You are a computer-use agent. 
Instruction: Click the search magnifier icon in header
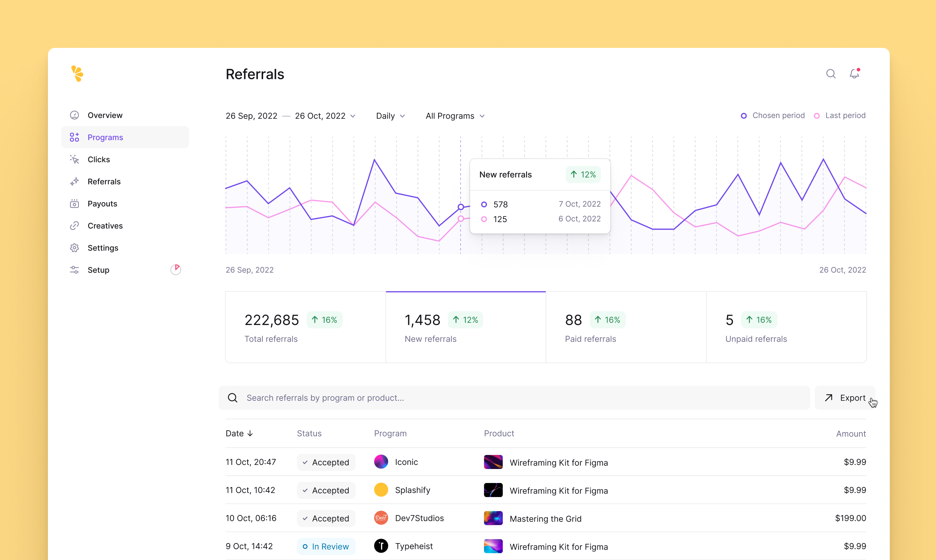[831, 74]
